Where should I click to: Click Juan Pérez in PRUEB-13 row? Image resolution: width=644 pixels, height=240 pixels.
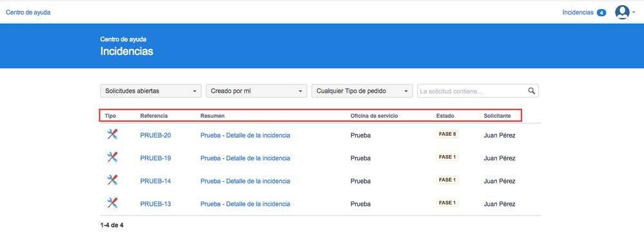click(x=500, y=205)
